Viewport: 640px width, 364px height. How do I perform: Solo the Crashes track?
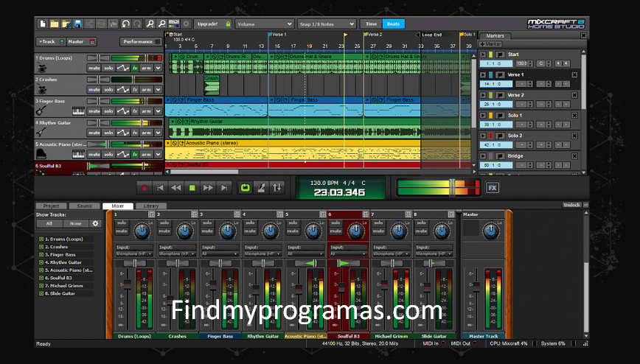(x=108, y=90)
